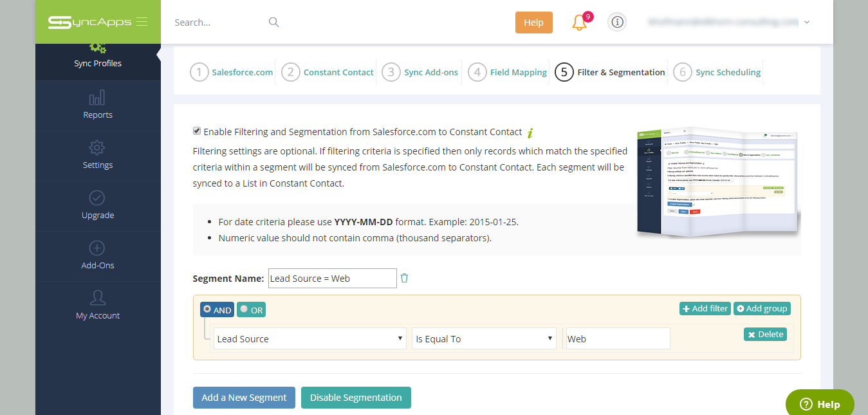
Task: Click the green filtering info icon
Action: point(530,133)
